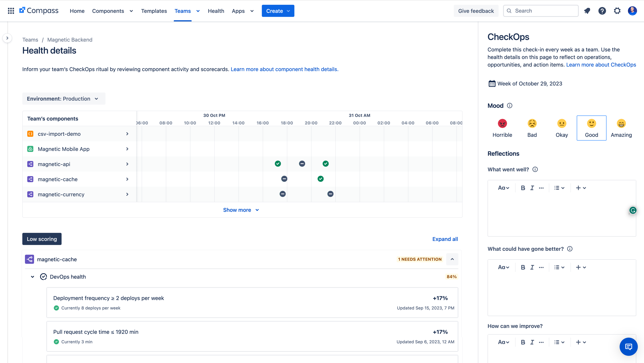Apply bold in the What went well editor
Viewport: 644px width, 363px height.
[x=523, y=188]
